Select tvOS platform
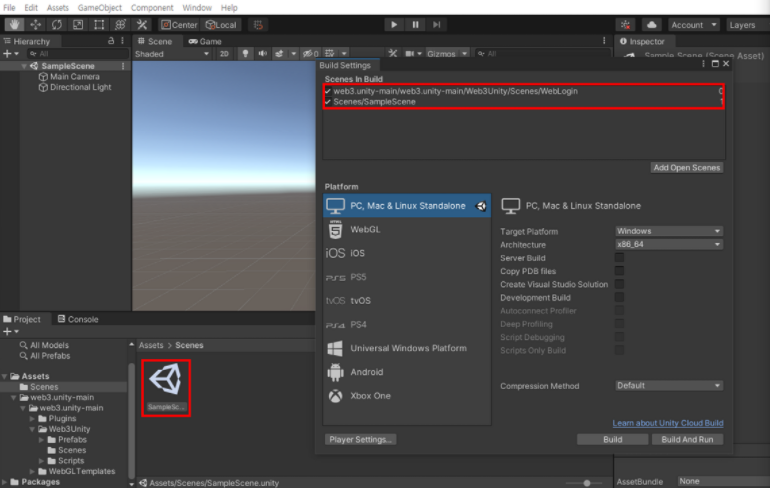The width and height of the screenshot is (770, 488). 407,300
